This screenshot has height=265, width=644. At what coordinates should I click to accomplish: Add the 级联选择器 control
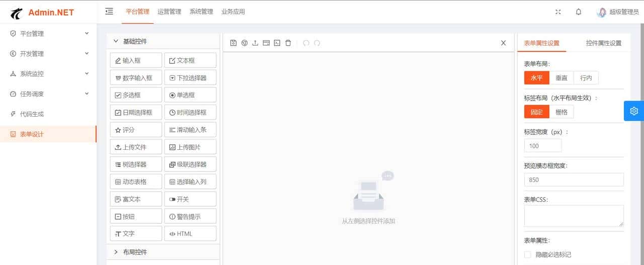point(190,164)
